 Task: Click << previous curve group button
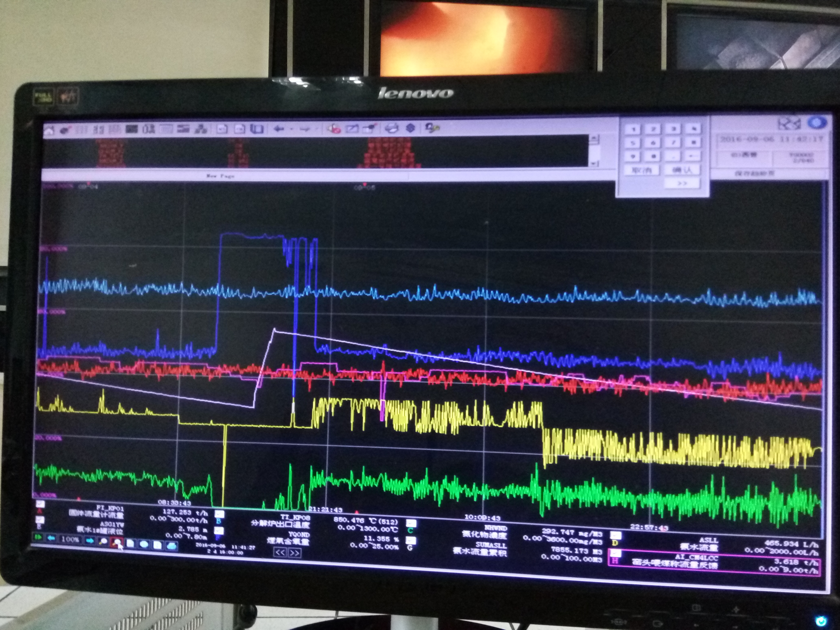[x=280, y=552]
